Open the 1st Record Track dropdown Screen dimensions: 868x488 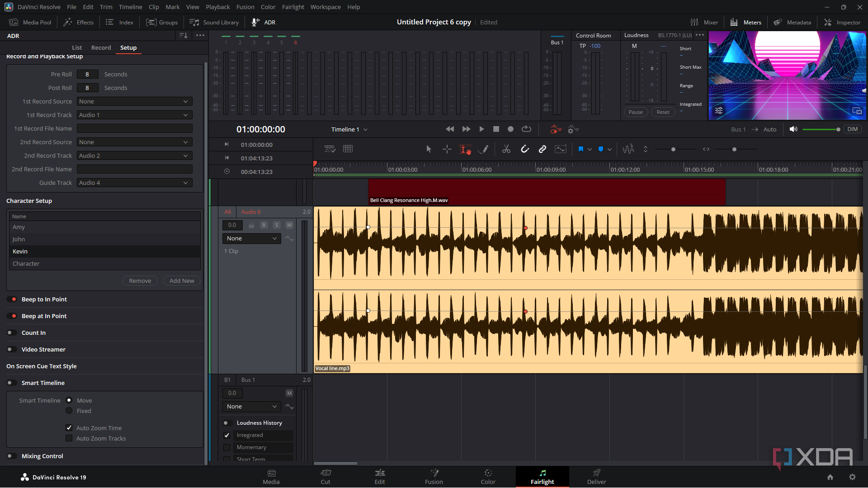(134, 115)
